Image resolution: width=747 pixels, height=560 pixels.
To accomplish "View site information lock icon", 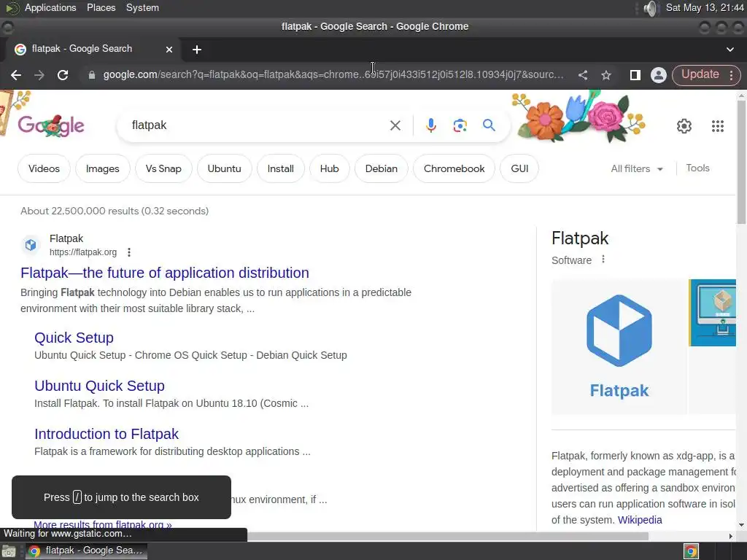I will pos(91,75).
